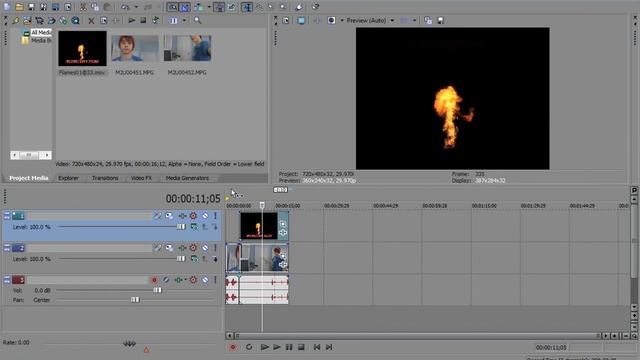The height and width of the screenshot is (360, 640).
Task: Minimize track 1 with its collapse button
Action: (x=7, y=216)
